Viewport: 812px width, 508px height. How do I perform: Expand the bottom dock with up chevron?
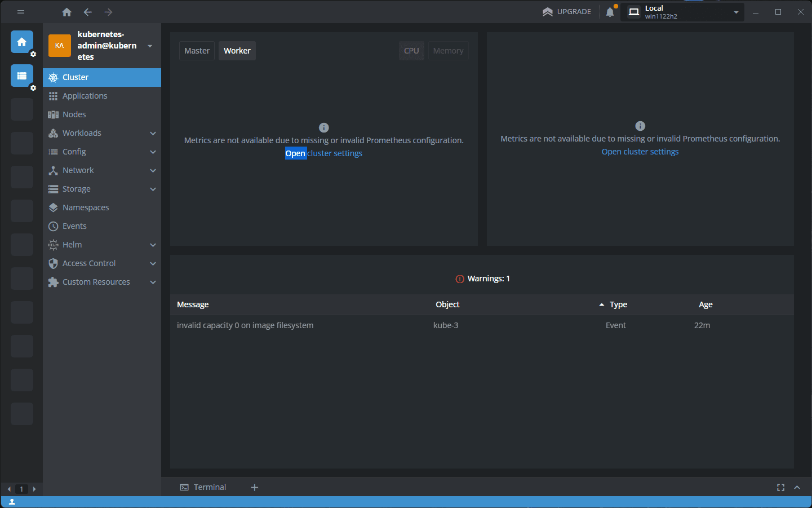tap(797, 487)
